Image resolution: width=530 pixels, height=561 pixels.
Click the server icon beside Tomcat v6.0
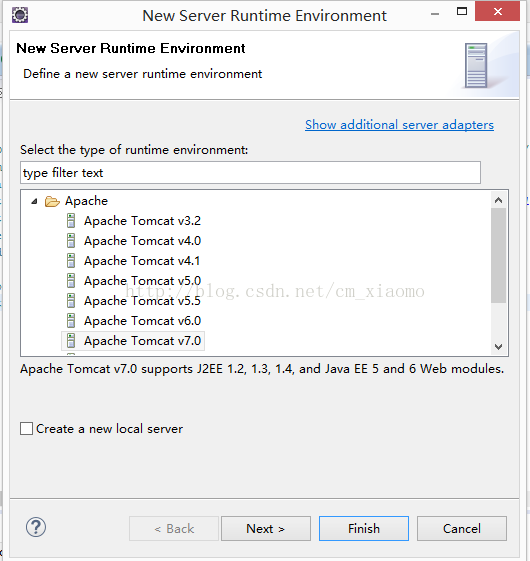pos(71,321)
